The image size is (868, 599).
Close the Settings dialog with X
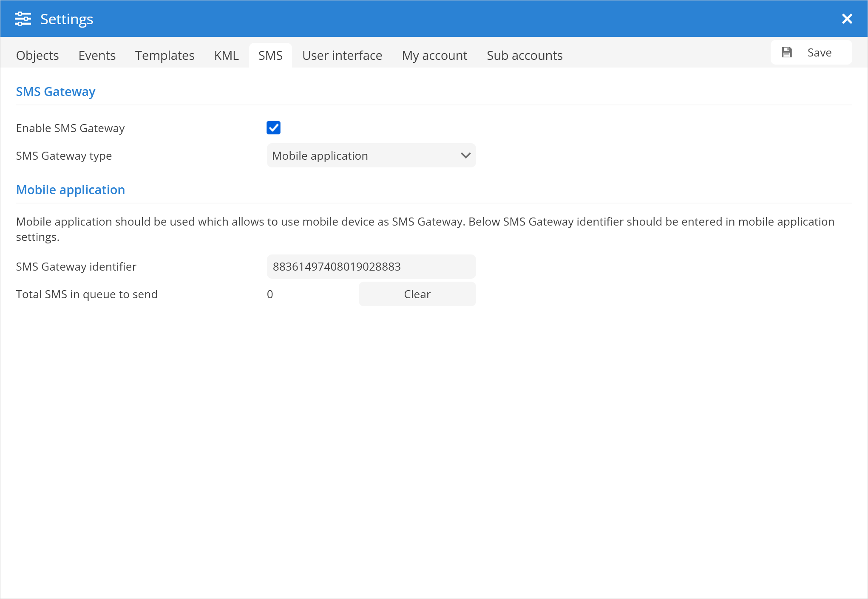(847, 19)
